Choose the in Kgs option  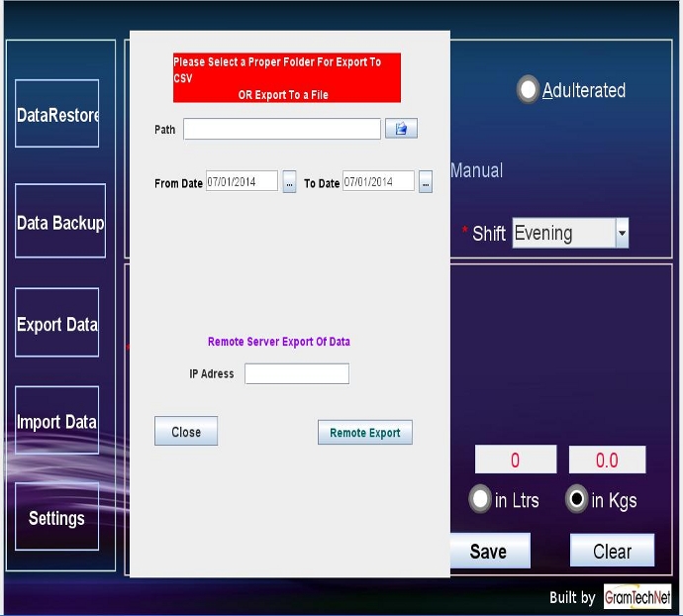tap(576, 499)
